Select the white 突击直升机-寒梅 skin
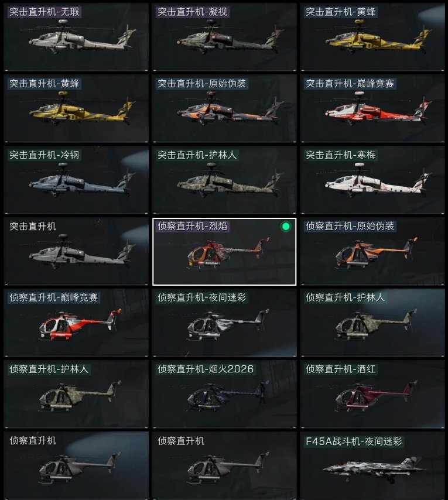Screen dimensions: 448x500 click(x=372, y=180)
